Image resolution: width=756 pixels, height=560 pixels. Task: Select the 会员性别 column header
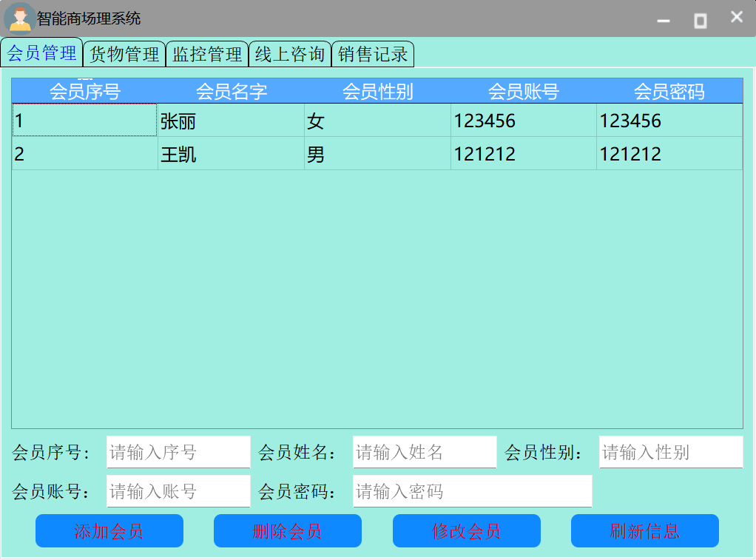(377, 91)
